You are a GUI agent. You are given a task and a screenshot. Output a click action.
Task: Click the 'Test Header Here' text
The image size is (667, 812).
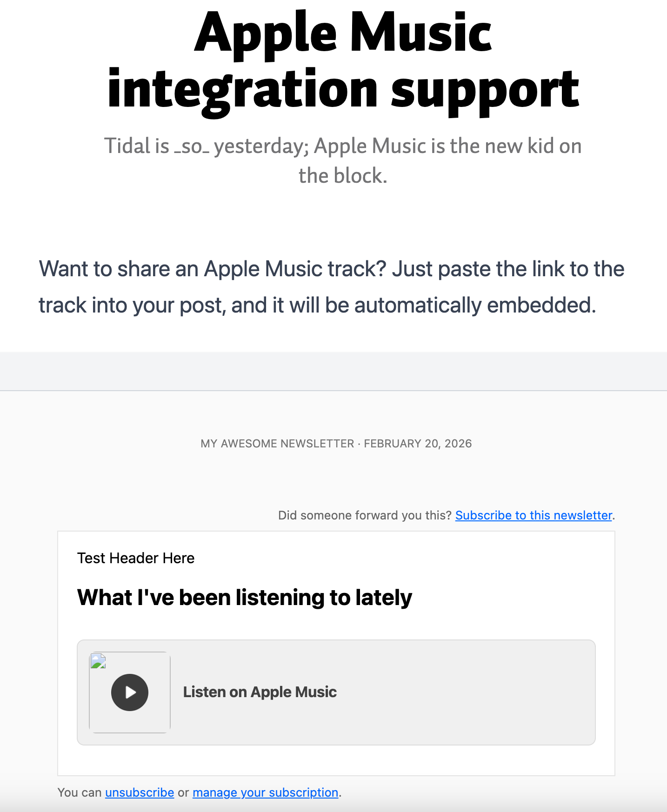point(136,558)
